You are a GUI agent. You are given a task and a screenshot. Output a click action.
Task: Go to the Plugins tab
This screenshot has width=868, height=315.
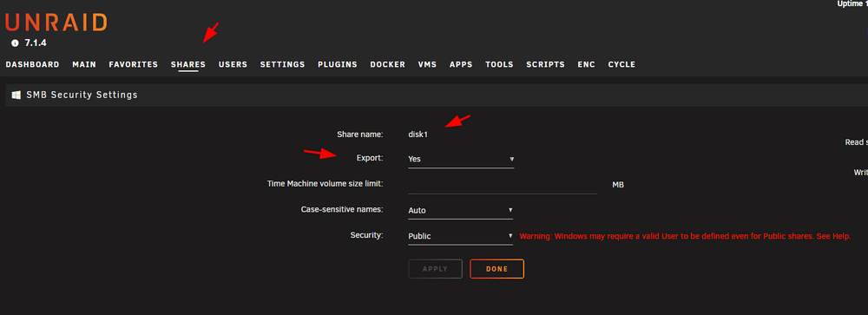(338, 64)
